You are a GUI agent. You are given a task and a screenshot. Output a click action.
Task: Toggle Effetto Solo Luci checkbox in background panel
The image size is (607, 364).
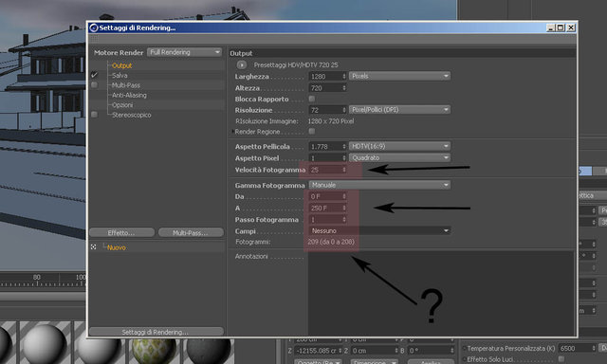[561, 359]
